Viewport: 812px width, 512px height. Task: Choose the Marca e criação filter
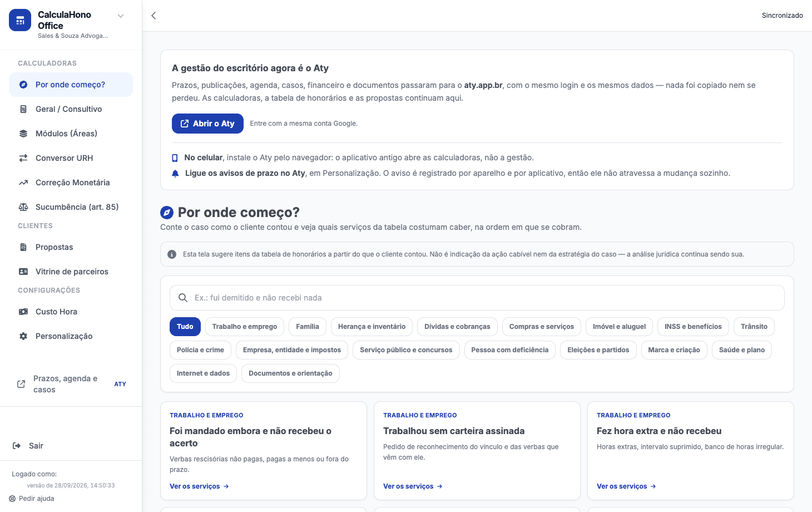pyautogui.click(x=674, y=350)
